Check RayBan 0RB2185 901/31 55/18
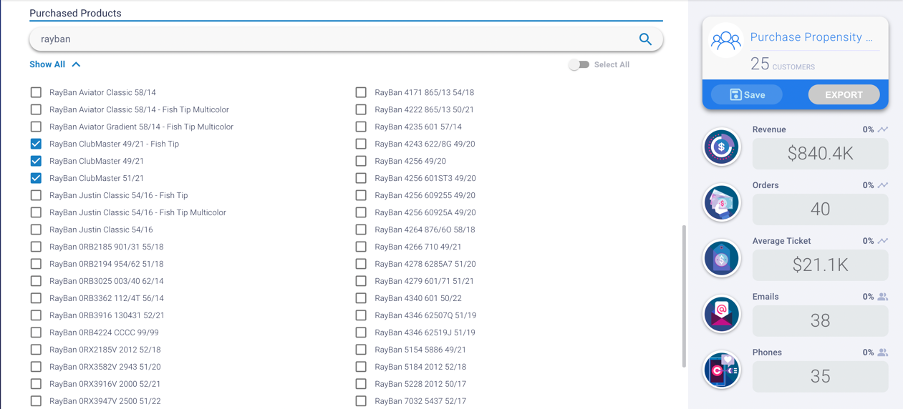 [36, 247]
